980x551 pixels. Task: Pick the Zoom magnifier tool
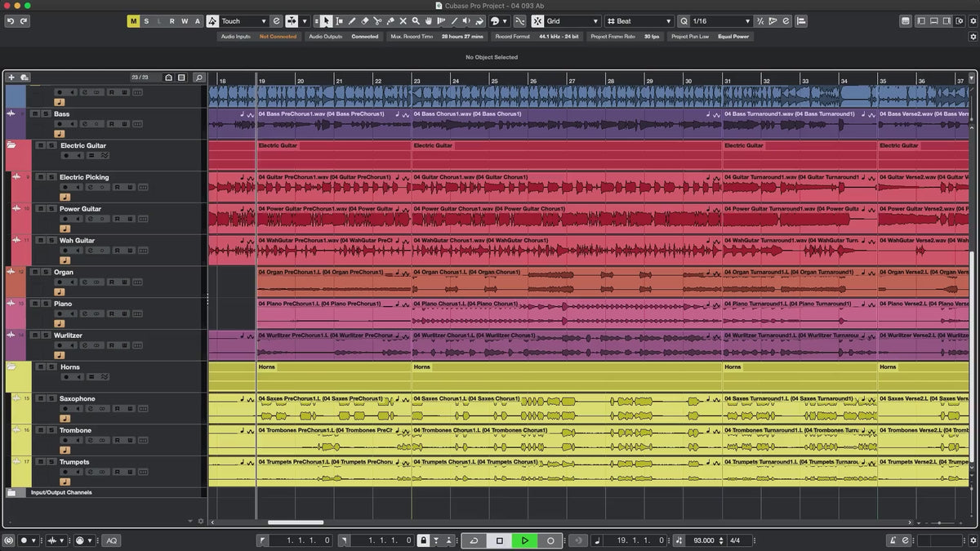(x=416, y=21)
